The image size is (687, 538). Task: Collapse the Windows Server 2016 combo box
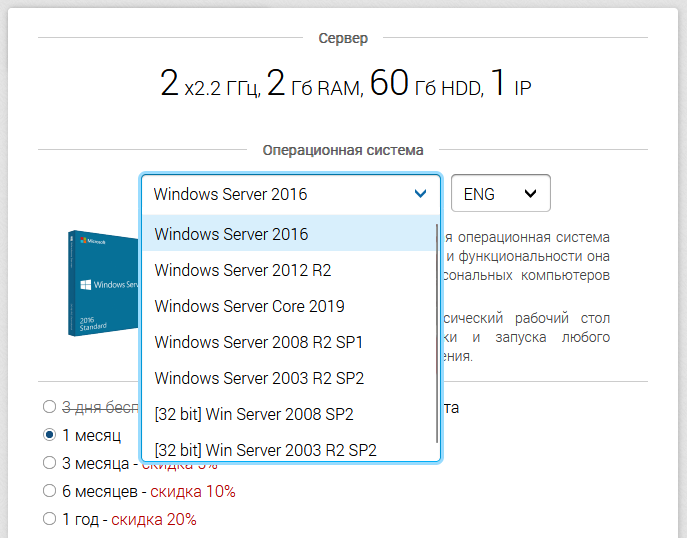290,194
